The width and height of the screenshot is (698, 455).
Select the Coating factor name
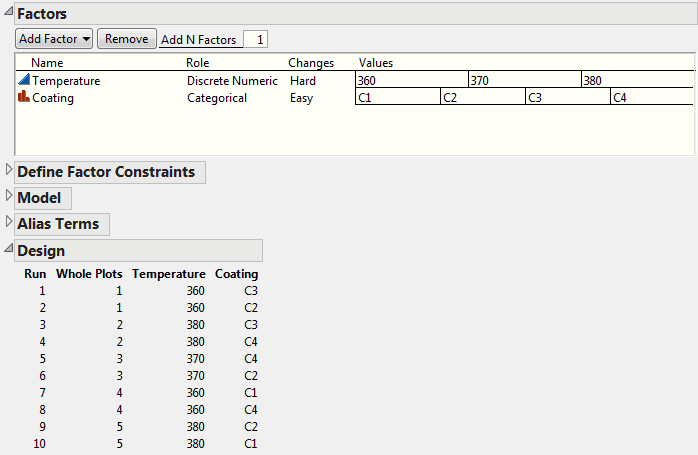pos(53,98)
